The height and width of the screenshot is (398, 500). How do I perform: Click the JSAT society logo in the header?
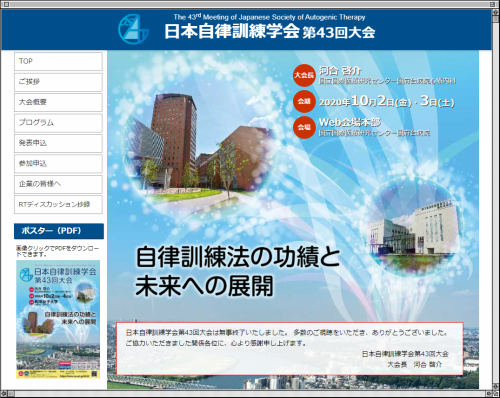tap(133, 29)
